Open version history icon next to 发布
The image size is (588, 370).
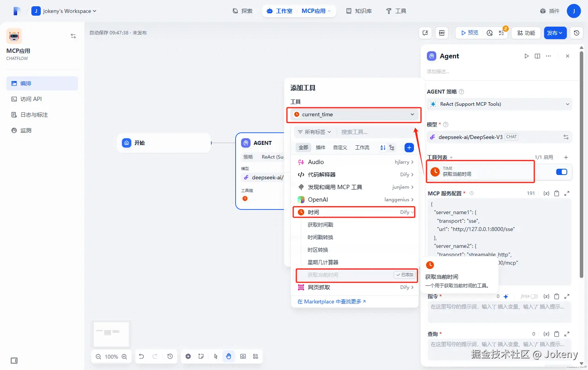(x=577, y=33)
